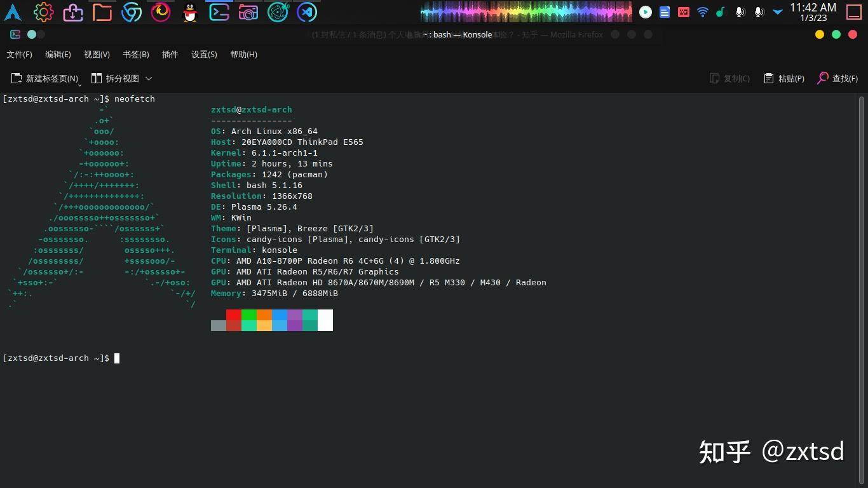Click the show desktop panel icon
This screenshot has height=488, width=868.
click(854, 11)
